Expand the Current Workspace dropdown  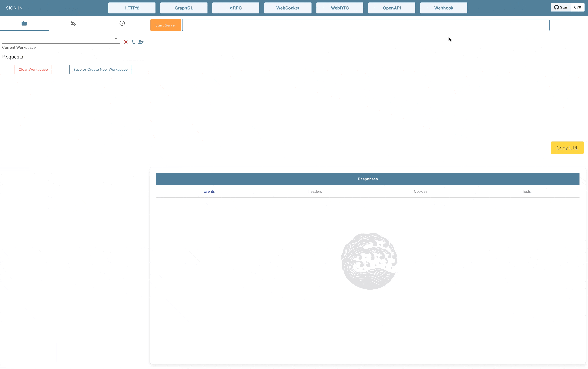[x=61, y=39]
